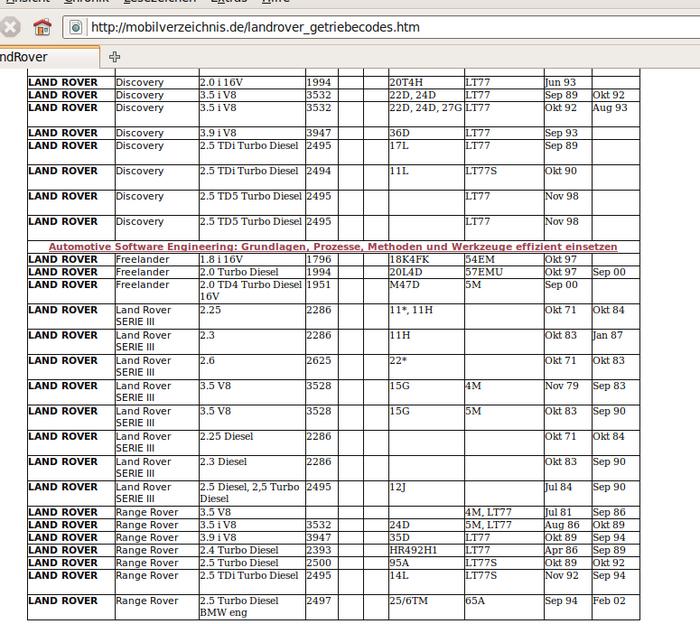
Task: Click the stop loading button
Action: click(x=10, y=27)
